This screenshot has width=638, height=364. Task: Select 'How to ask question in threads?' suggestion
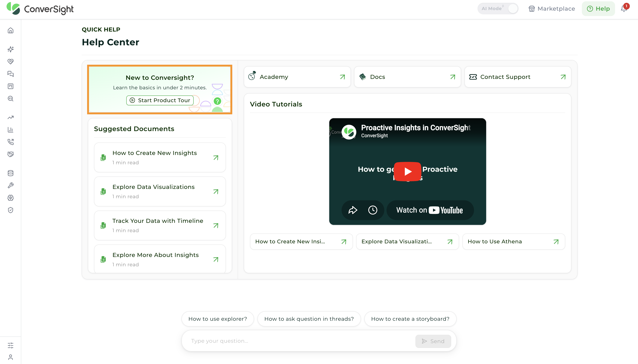click(x=309, y=319)
